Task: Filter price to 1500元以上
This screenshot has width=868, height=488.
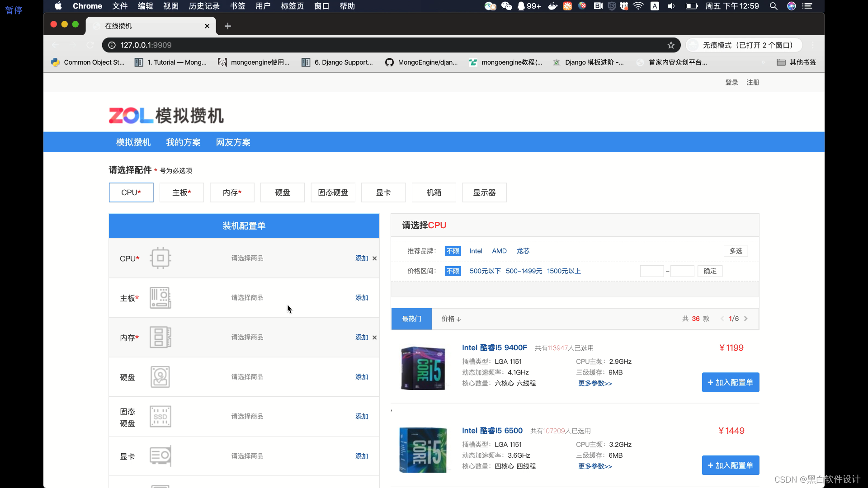Action: (564, 271)
